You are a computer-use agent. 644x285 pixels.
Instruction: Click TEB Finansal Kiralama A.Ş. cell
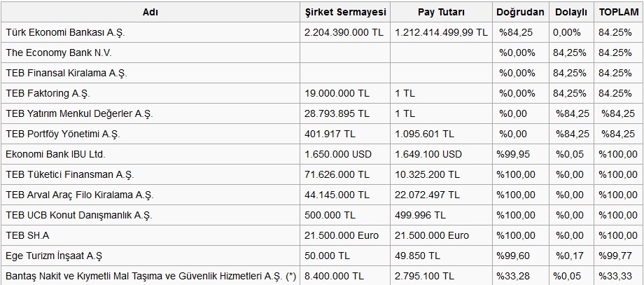click(x=150, y=73)
